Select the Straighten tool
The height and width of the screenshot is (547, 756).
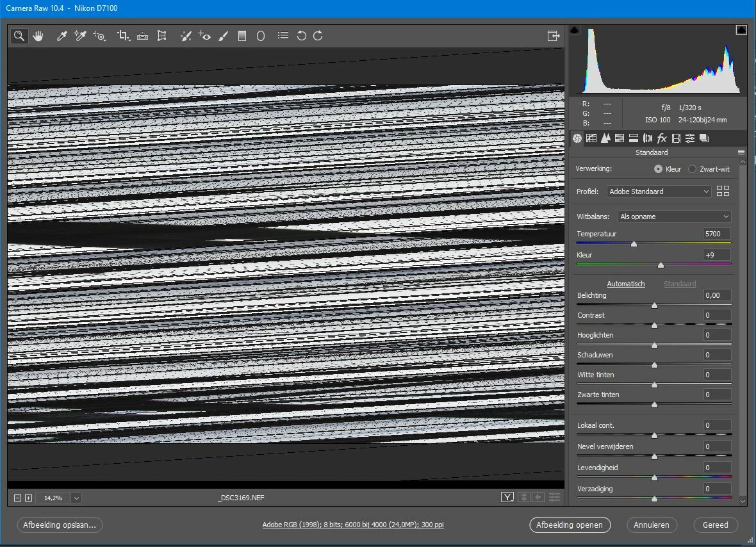(142, 36)
